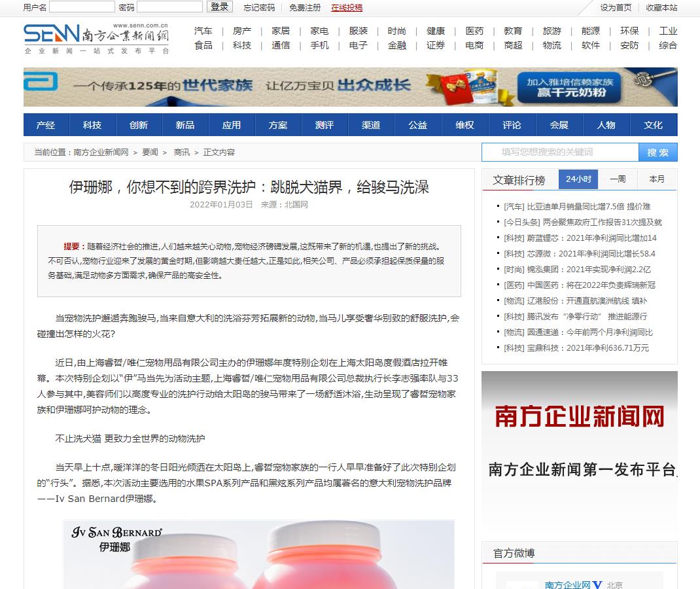Screen dimensions: 700x589
Task: Open the 汽车 category link
Action: [x=203, y=31]
